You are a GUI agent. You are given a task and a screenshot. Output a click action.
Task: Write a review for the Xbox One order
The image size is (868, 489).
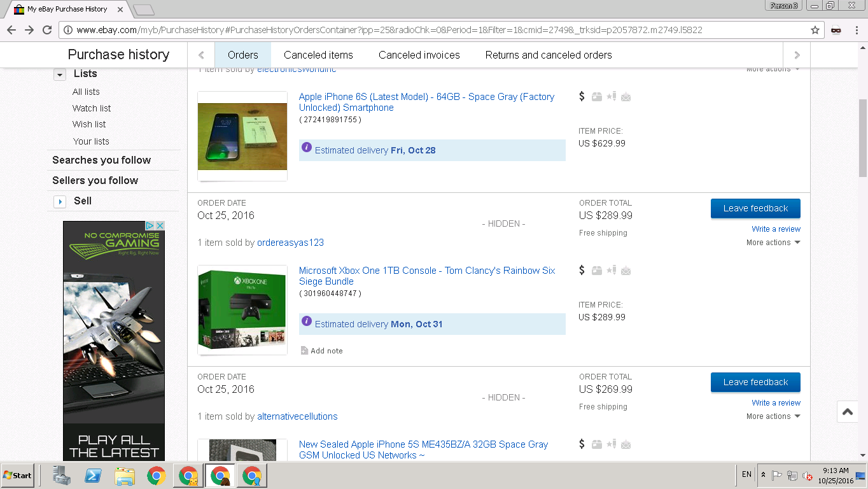[776, 229]
